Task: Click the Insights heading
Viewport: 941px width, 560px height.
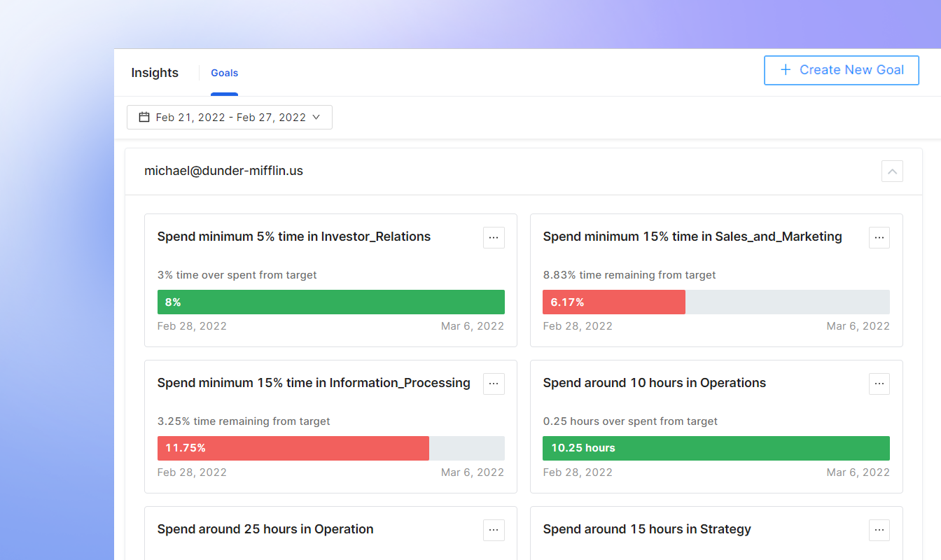Action: point(155,73)
